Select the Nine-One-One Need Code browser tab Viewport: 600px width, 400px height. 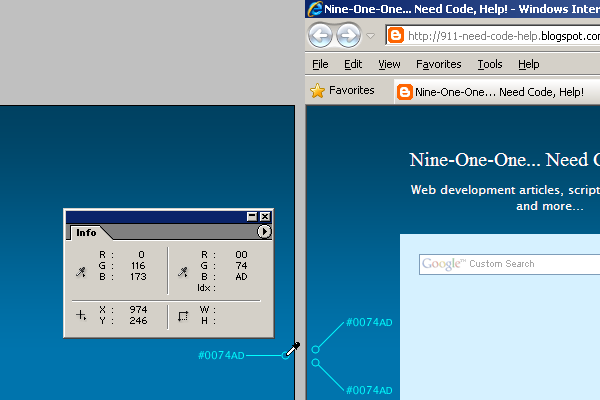coord(497,92)
